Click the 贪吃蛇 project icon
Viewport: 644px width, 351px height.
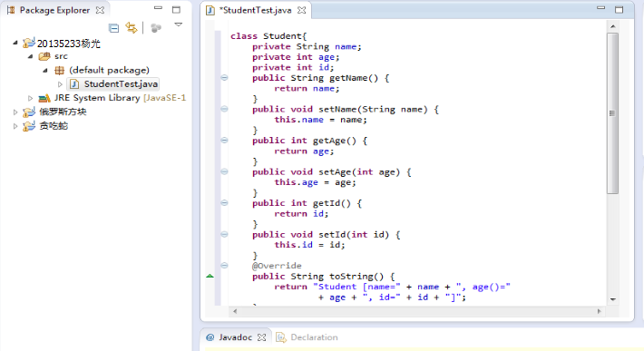(x=29, y=126)
